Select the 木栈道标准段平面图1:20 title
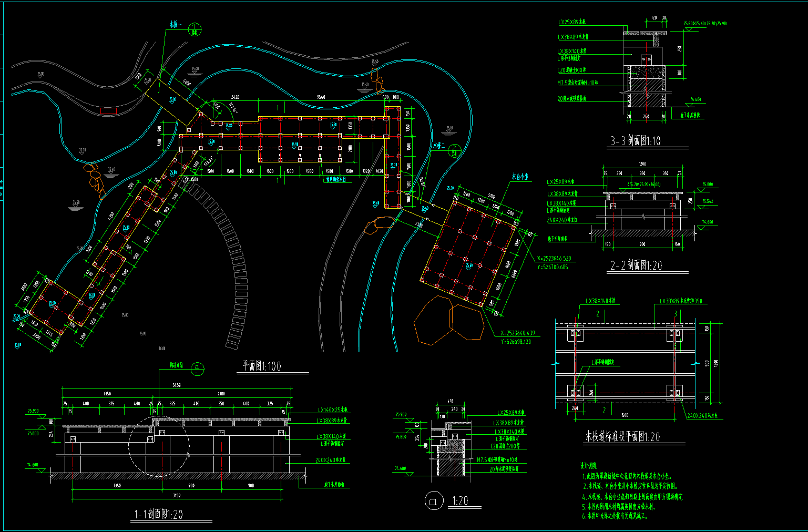 point(622,437)
